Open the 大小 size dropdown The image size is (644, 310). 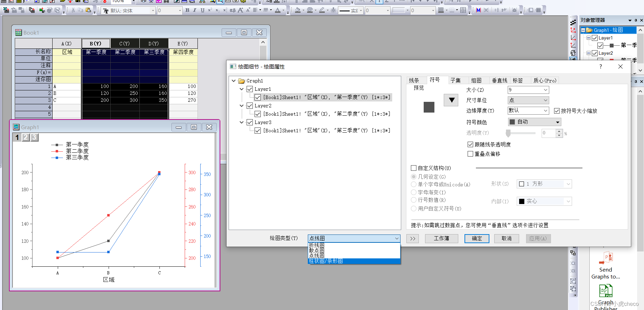point(545,90)
